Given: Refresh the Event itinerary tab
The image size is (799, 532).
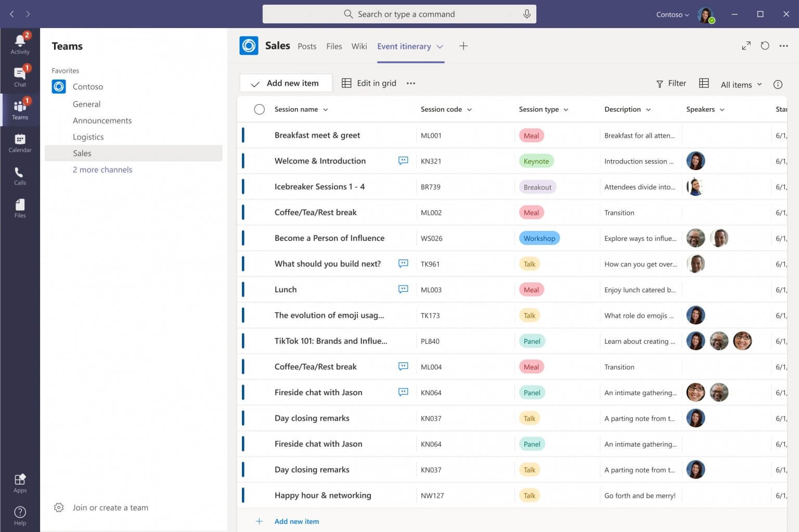Looking at the screenshot, I should pyautogui.click(x=765, y=46).
